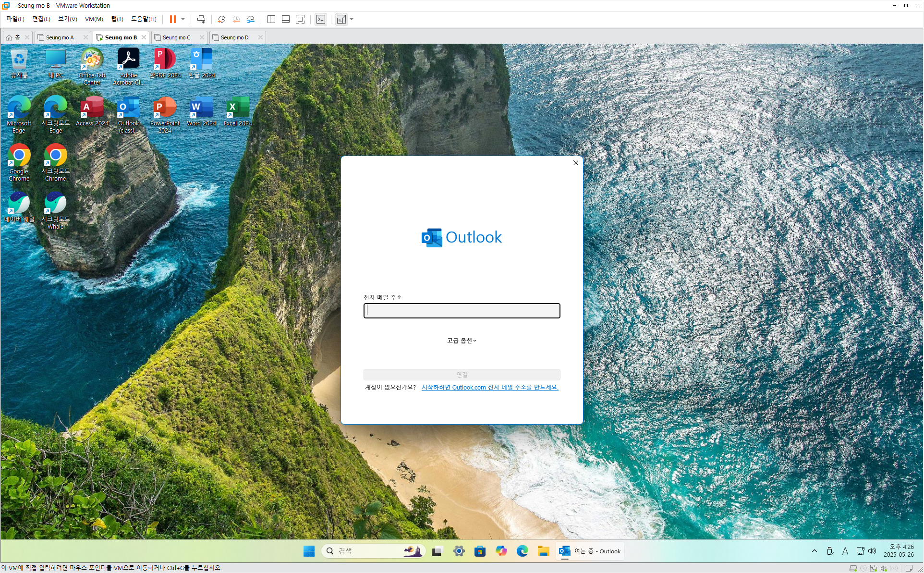Open the VM(M) menu
924x573 pixels.
pyautogui.click(x=94, y=19)
